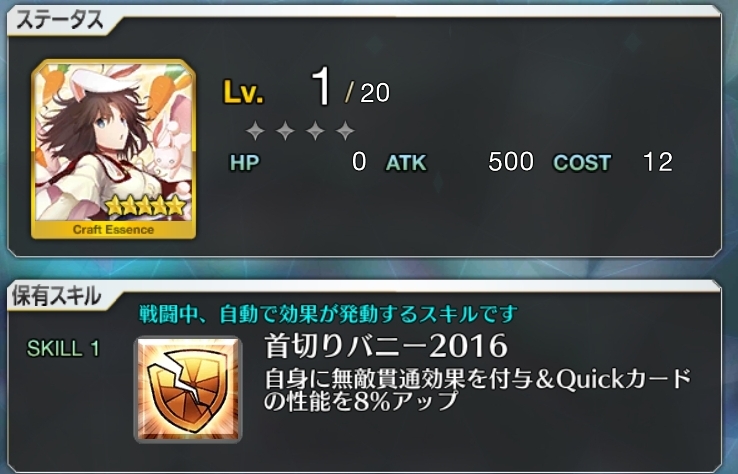Open the 保有スキル header tab

click(56, 296)
